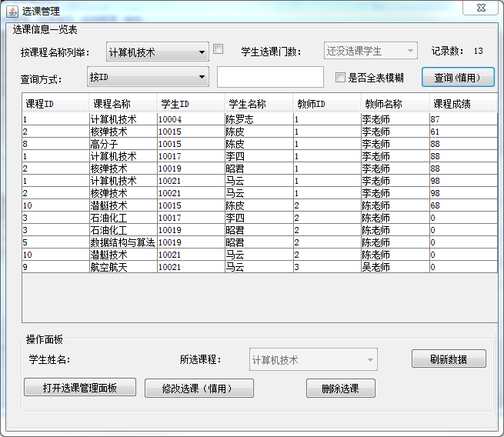Click the 学生名称 column header
Image resolution: width=504 pixels, height=437 pixels.
(x=259, y=104)
